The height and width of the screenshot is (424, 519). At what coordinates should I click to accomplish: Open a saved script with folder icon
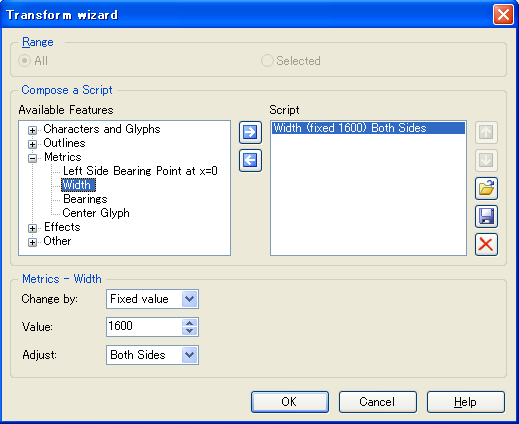coord(486,188)
